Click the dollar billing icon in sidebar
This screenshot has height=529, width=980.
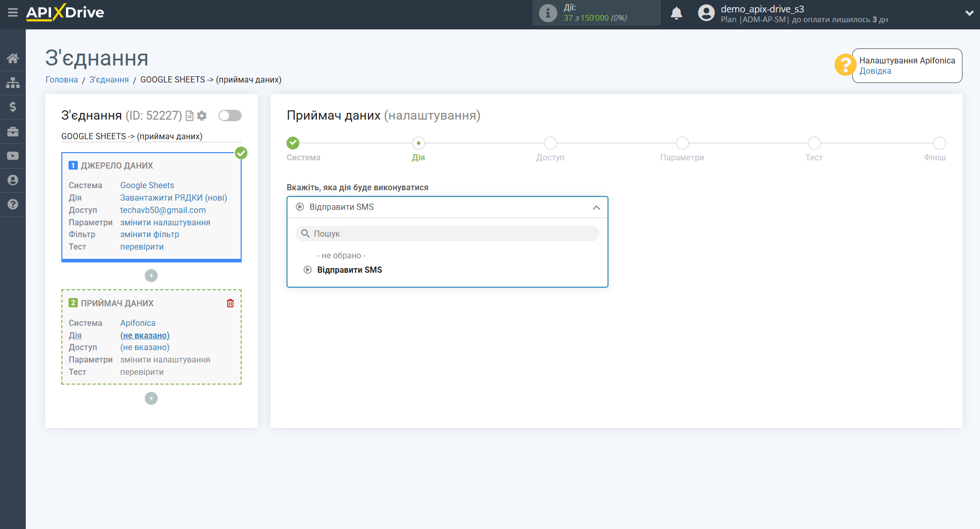click(13, 107)
